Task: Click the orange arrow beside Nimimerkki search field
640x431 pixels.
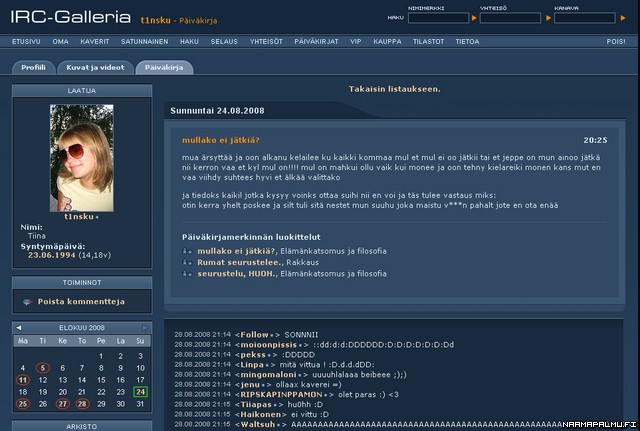Action: (x=474, y=18)
